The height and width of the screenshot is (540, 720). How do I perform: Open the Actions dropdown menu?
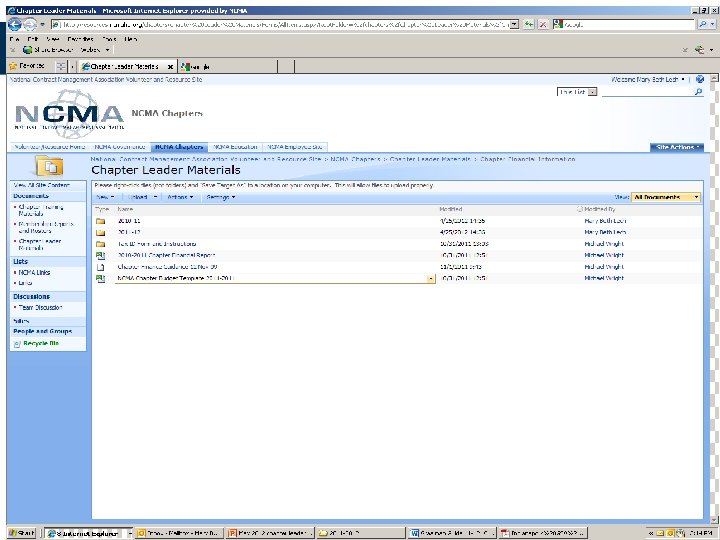[x=180, y=197]
